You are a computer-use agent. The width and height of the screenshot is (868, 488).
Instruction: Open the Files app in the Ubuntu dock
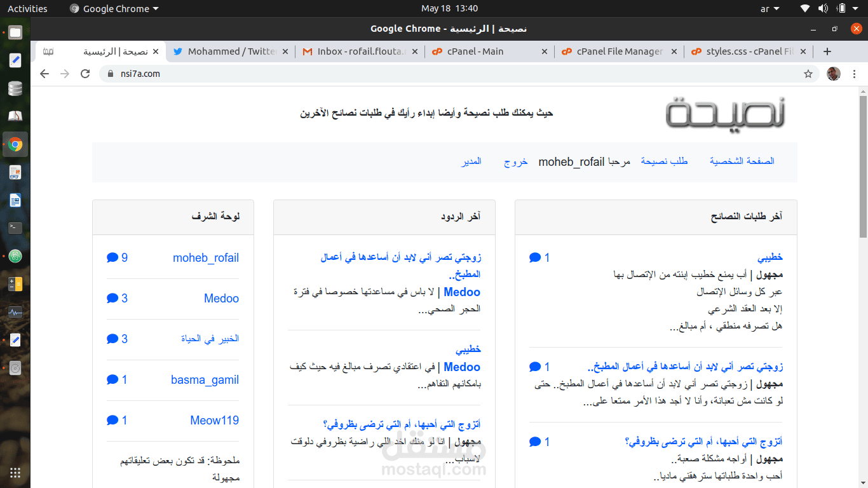pos(15,32)
